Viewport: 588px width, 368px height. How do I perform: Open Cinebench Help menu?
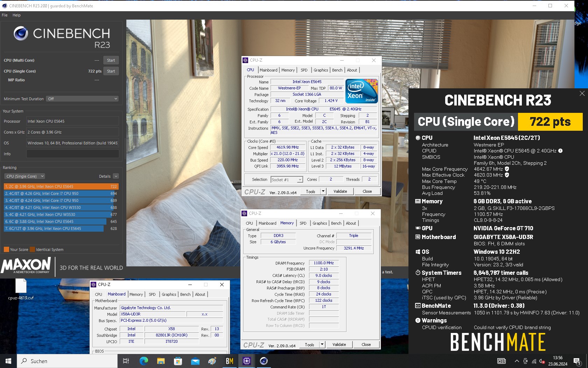(x=16, y=15)
